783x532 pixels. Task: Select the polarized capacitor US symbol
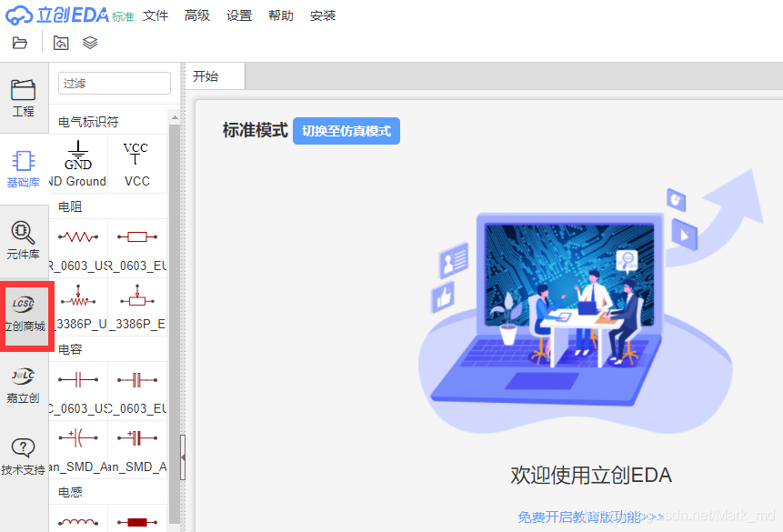coord(78,449)
